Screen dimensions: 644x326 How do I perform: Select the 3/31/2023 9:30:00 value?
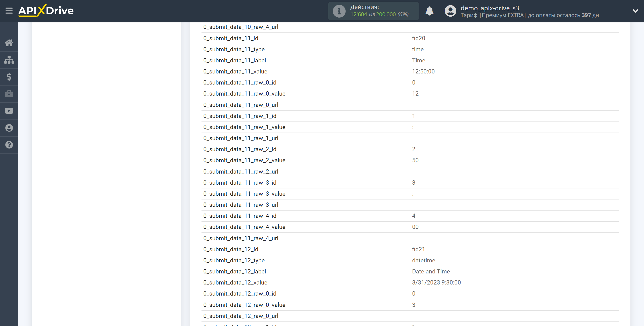coord(436,282)
